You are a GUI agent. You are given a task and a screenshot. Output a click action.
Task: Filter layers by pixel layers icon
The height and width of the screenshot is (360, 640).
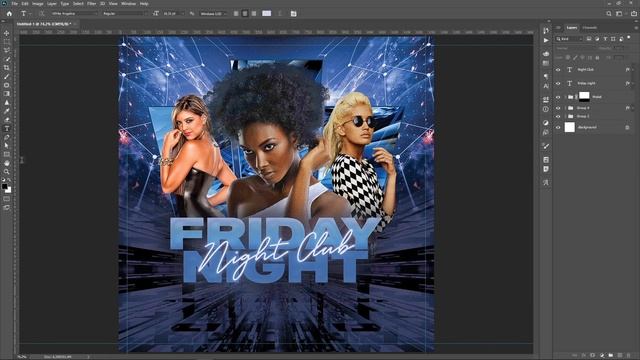tap(589, 39)
